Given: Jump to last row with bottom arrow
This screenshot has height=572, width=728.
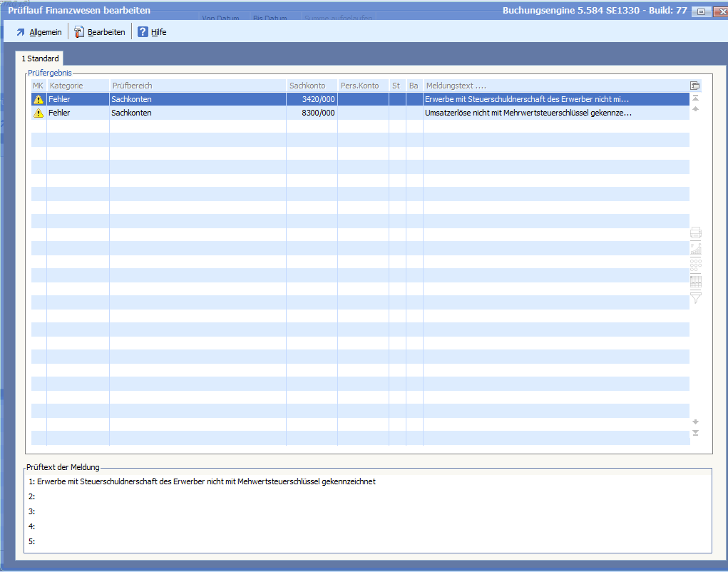Looking at the screenshot, I should (x=696, y=433).
